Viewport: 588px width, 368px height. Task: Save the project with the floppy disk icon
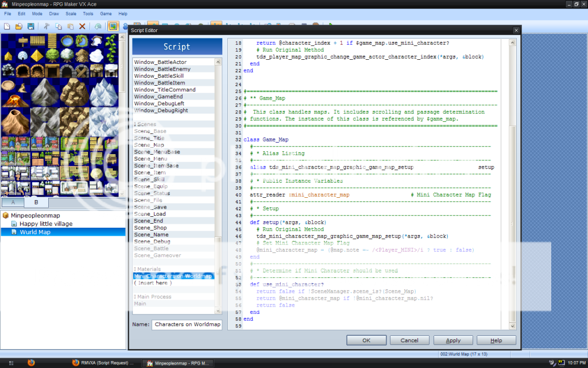(x=31, y=26)
